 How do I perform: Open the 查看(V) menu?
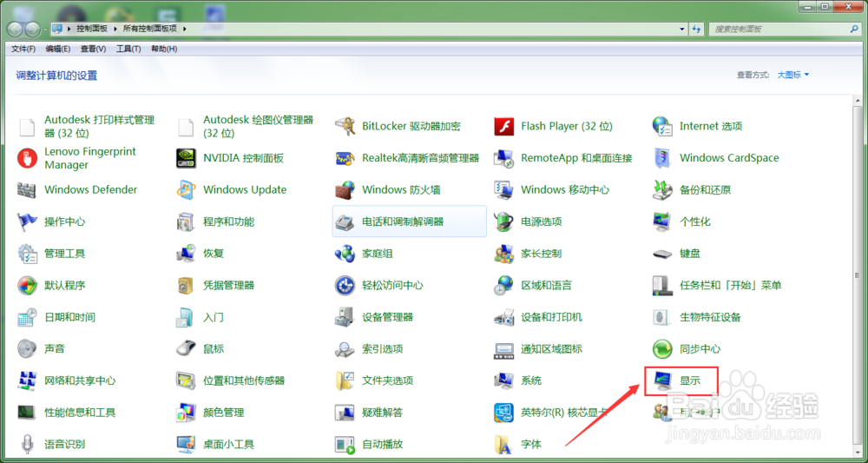(93, 49)
